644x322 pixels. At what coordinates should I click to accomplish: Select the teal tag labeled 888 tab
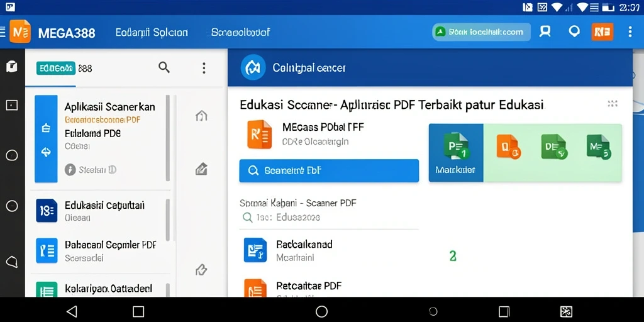56,68
